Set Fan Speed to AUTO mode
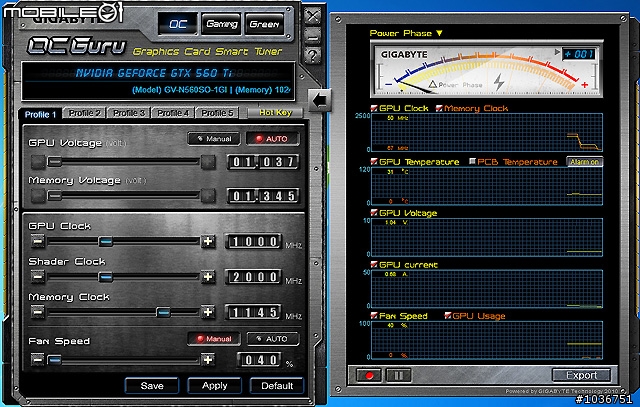This screenshot has width=640, height=407. point(273,339)
